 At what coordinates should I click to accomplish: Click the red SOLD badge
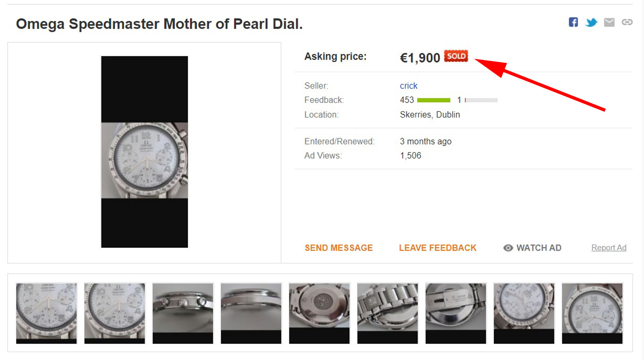tap(456, 56)
